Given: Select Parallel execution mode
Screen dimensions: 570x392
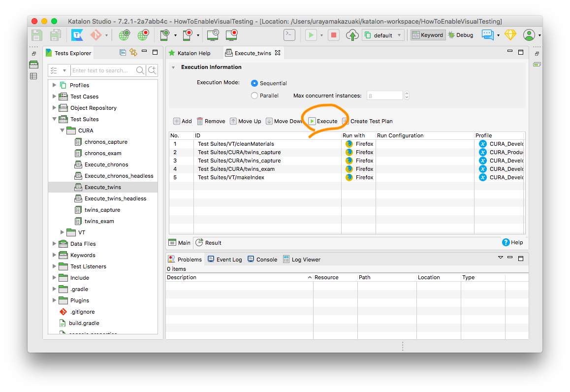Looking at the screenshot, I should [254, 96].
